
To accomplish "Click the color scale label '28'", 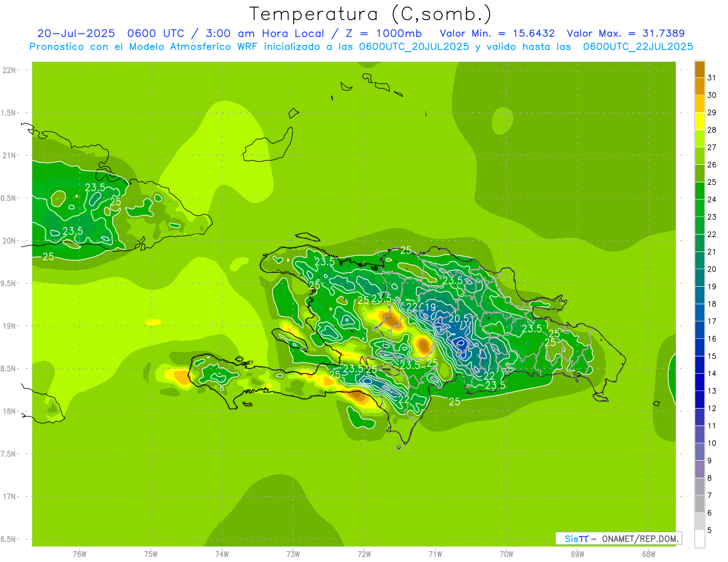I will click(712, 130).
